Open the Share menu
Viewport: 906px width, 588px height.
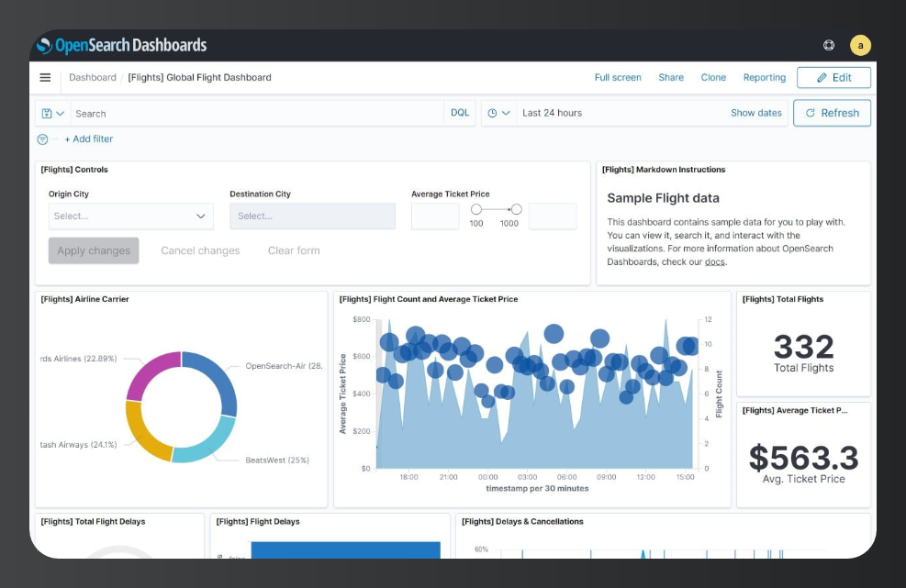pyautogui.click(x=671, y=77)
